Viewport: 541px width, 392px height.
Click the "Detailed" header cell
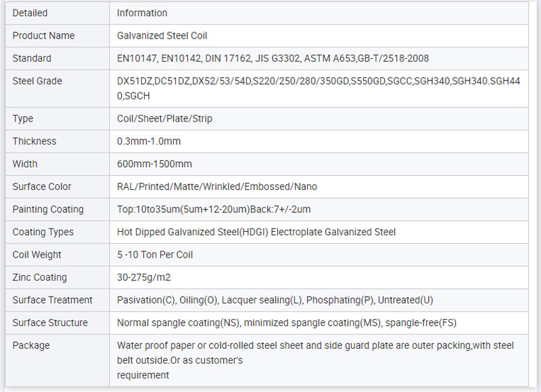[30, 13]
